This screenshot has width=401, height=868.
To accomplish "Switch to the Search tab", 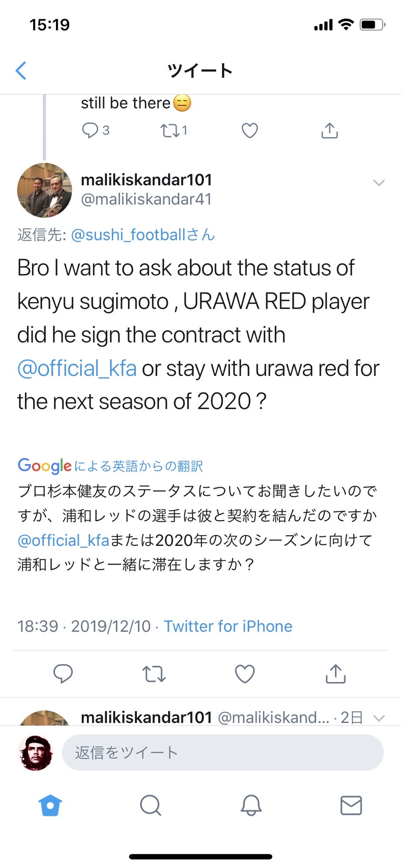I will pos(150,805).
